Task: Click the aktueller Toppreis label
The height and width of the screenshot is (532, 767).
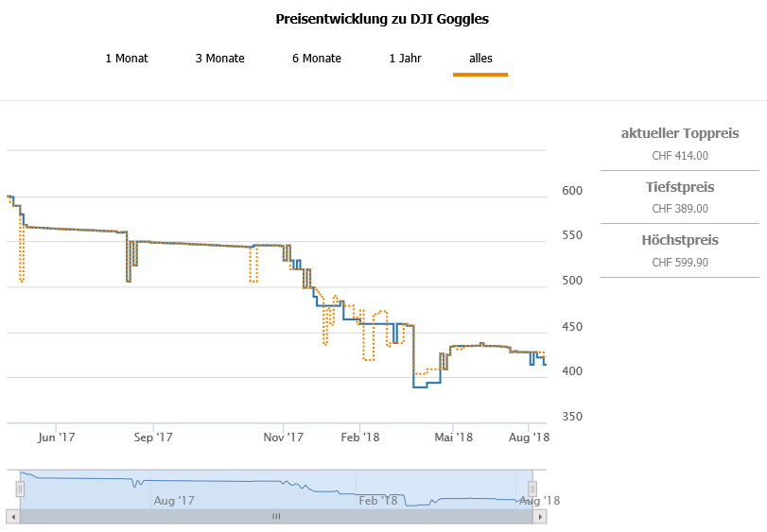Action: 679,133
